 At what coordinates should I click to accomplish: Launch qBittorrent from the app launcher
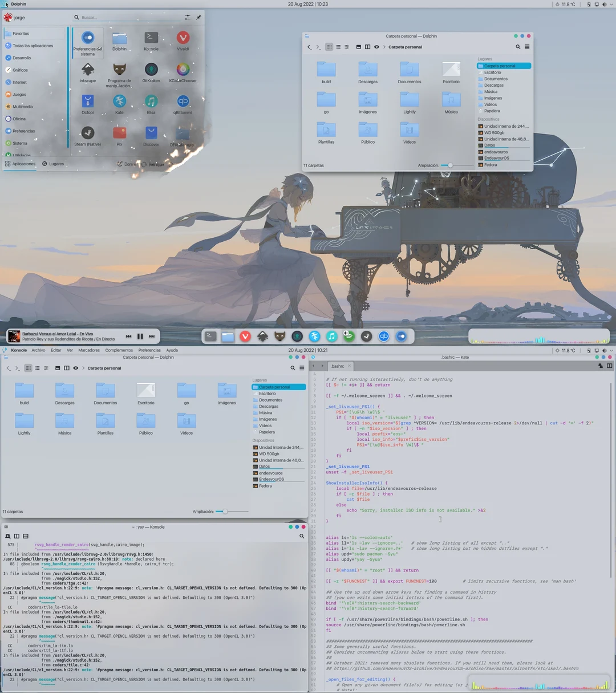coord(182,102)
